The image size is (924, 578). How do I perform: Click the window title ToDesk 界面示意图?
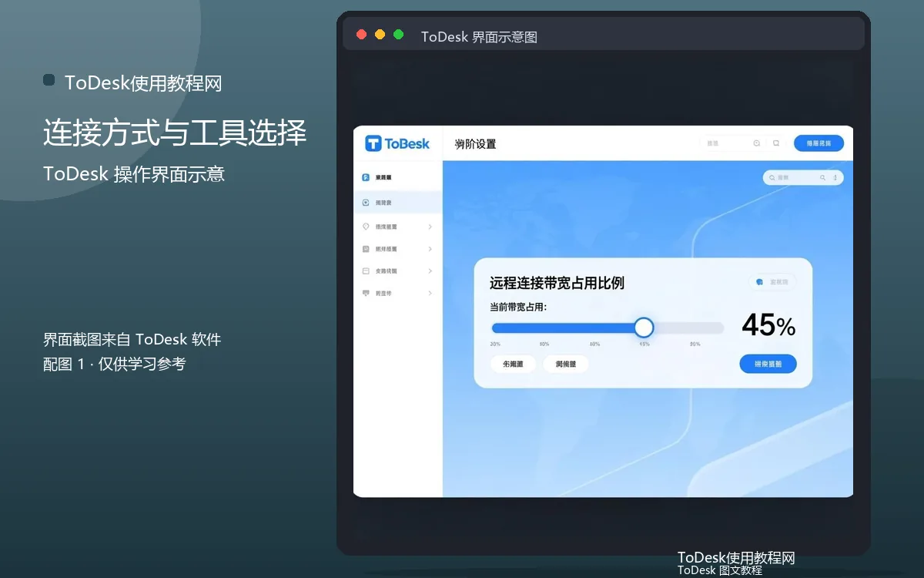coord(479,37)
